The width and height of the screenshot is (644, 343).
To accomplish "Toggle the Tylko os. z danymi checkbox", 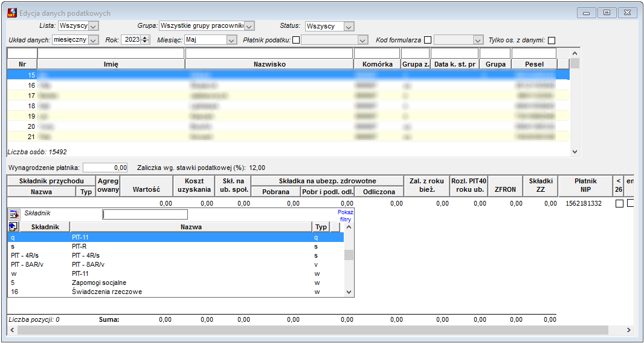I will 552,41.
